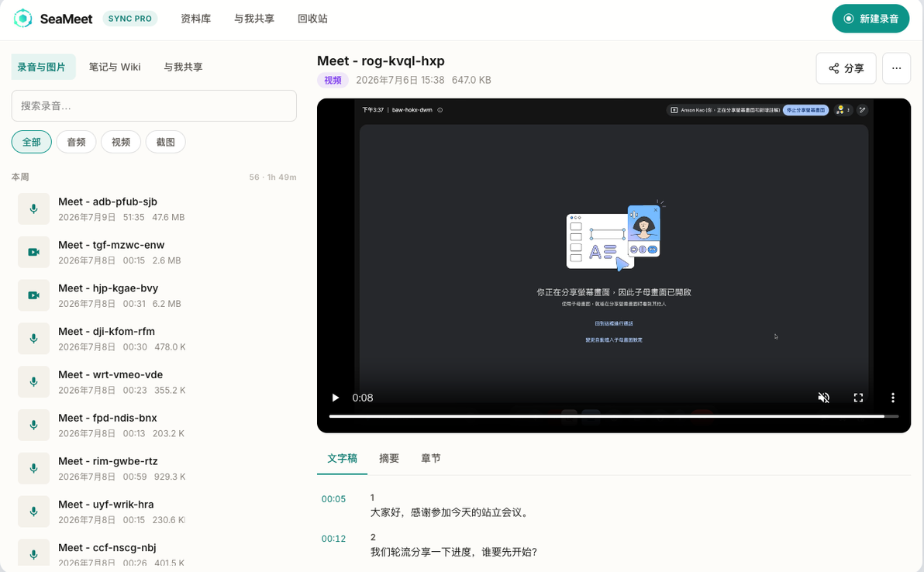Screen dimensions: 924x572
Task: Click microphone icon of Meet - ccf-nscg-nbj
Action: (33, 553)
